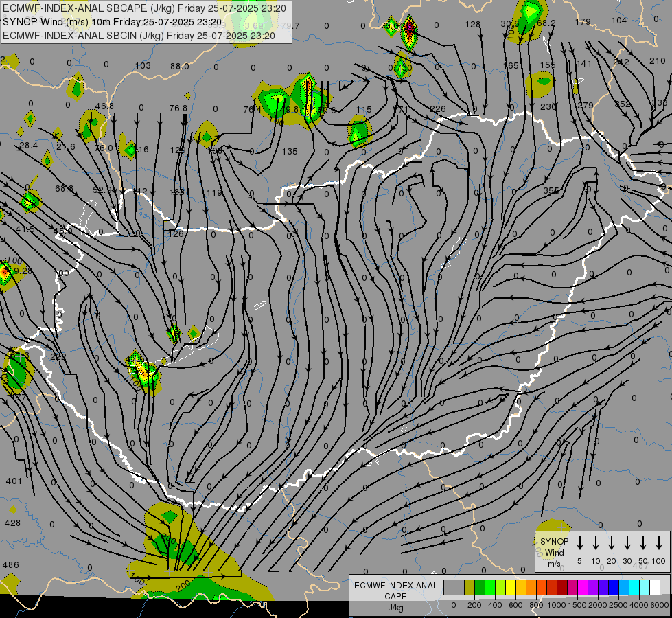This screenshot has height=618, width=672.
Task: Click the map value 104
Action: (x=619, y=20)
